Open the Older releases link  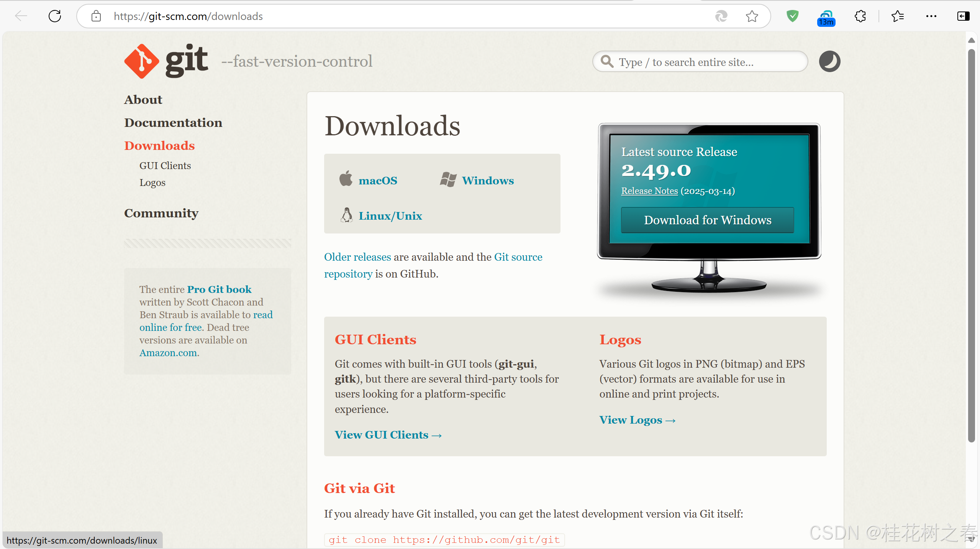pyautogui.click(x=357, y=257)
